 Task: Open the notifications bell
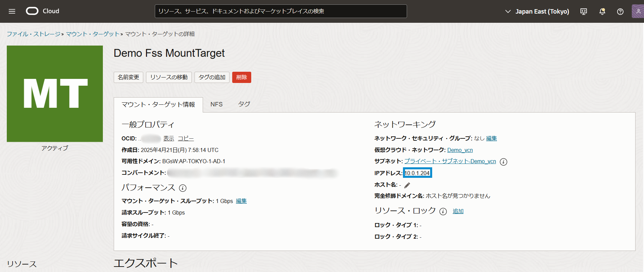[x=602, y=12]
